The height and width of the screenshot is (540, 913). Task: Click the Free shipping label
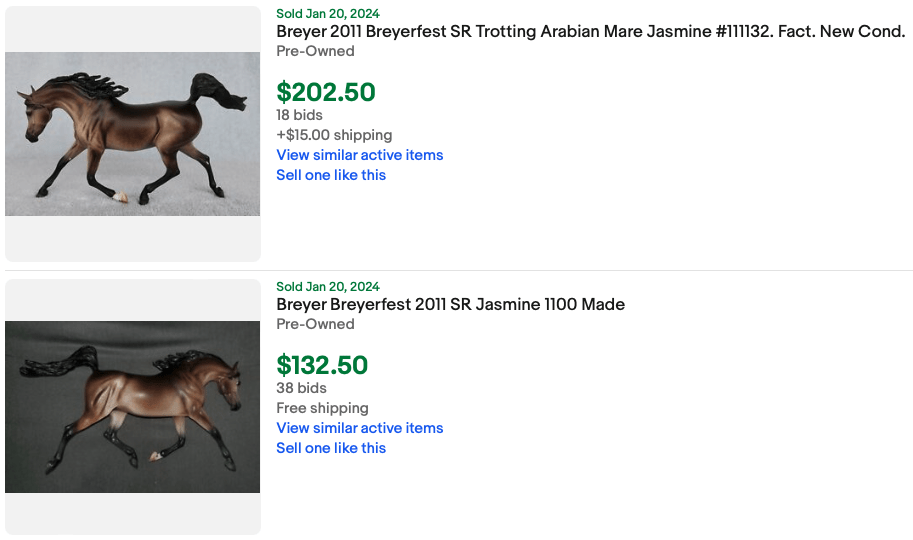(322, 408)
